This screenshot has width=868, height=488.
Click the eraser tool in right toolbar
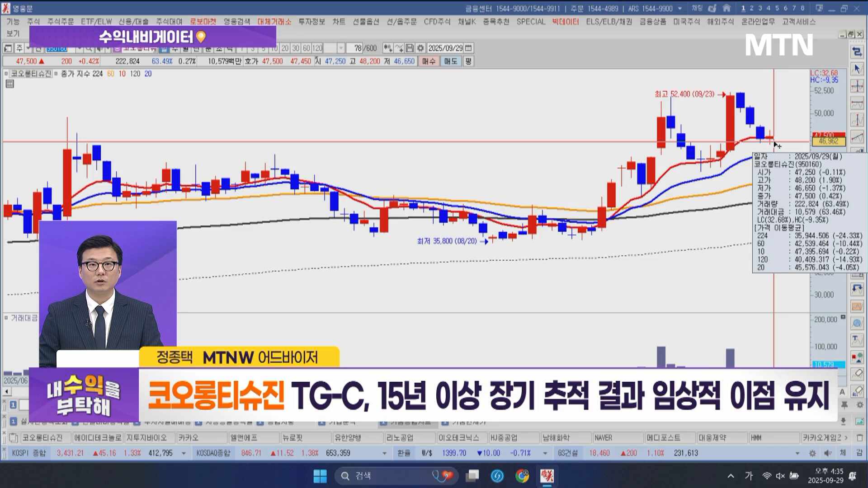[857, 374]
